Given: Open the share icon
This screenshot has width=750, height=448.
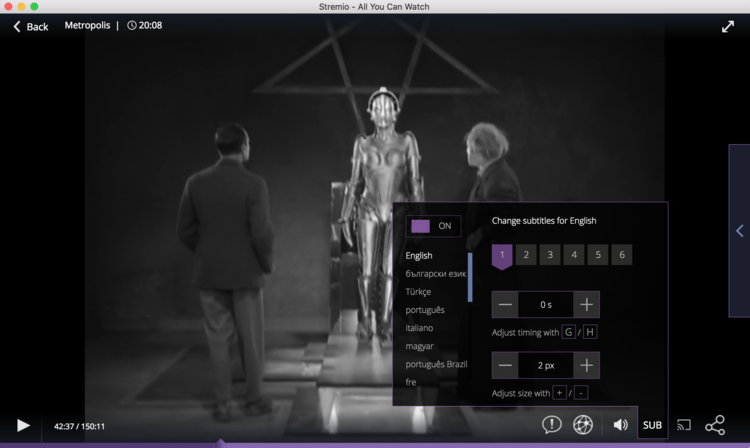Looking at the screenshot, I should point(715,425).
